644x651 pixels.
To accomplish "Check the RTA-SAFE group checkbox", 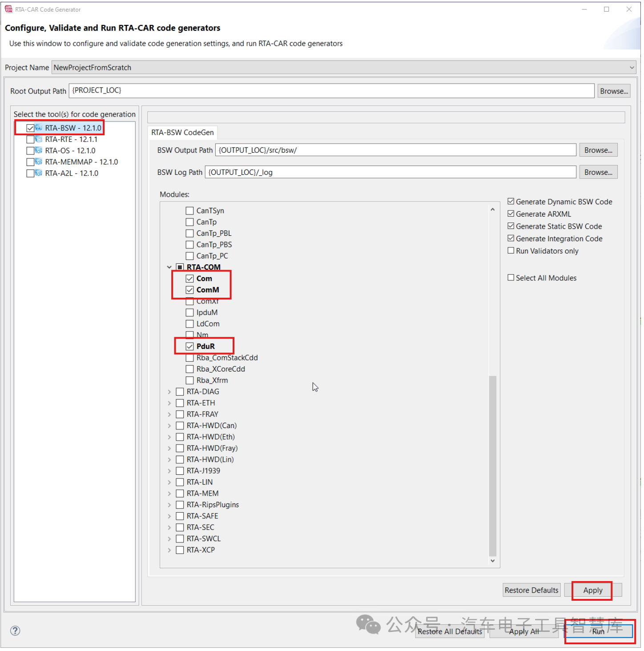I will (180, 517).
